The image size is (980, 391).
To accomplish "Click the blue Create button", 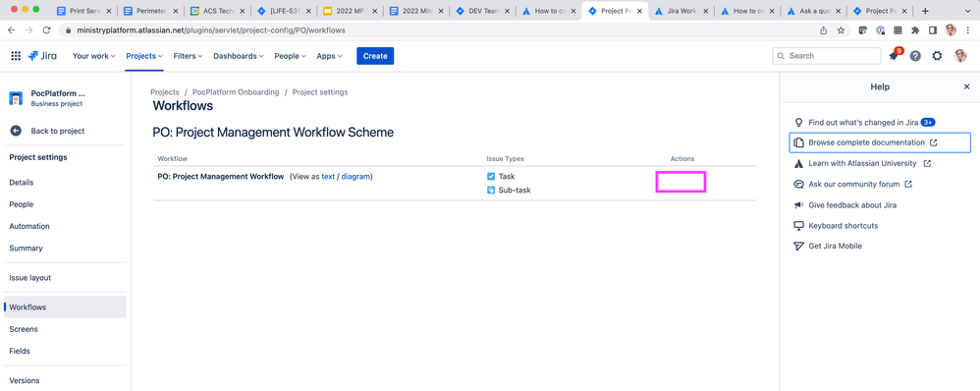I will click(375, 56).
